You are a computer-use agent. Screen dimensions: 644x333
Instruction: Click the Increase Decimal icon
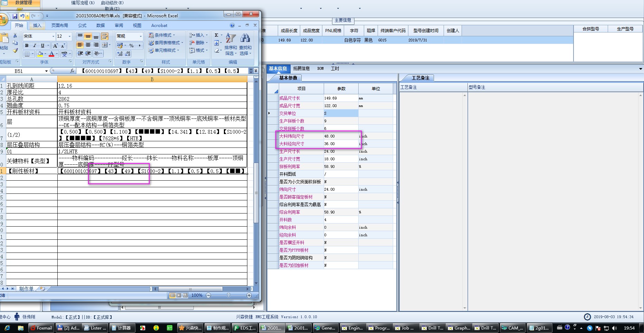(120, 54)
